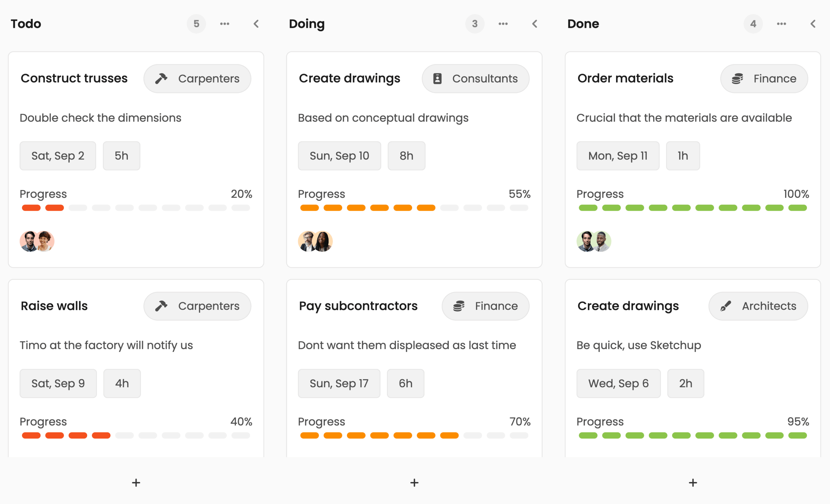Viewport: 830px width, 504px height.
Task: Click the Consultants tag on Create drawings
Action: pyautogui.click(x=475, y=78)
